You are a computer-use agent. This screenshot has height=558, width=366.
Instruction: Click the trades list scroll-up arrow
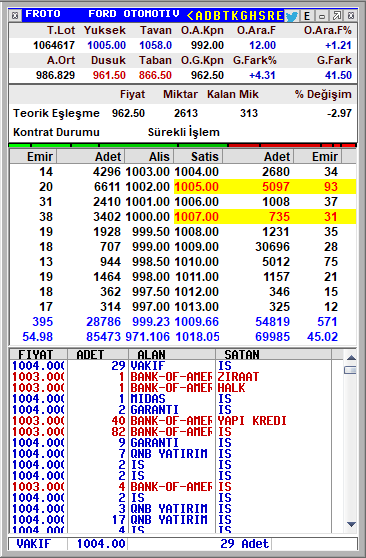coord(351,358)
